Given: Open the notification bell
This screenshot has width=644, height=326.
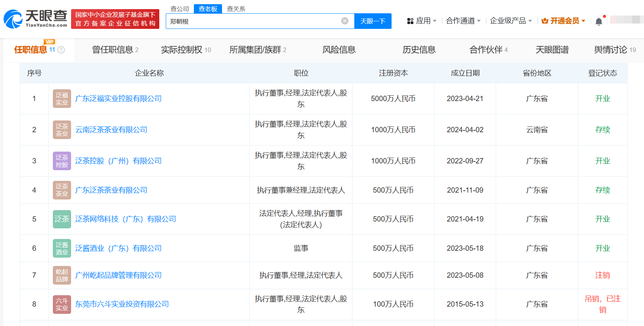Looking at the screenshot, I should (599, 21).
